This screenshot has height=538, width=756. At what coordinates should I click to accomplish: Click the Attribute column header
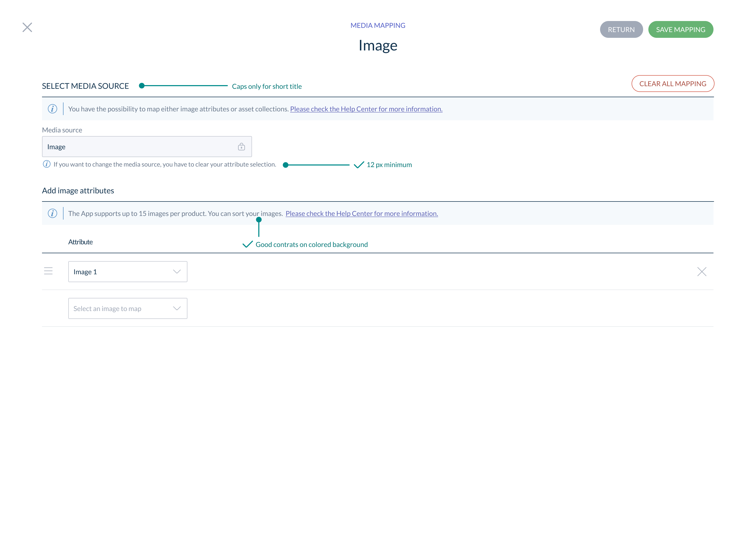(80, 242)
